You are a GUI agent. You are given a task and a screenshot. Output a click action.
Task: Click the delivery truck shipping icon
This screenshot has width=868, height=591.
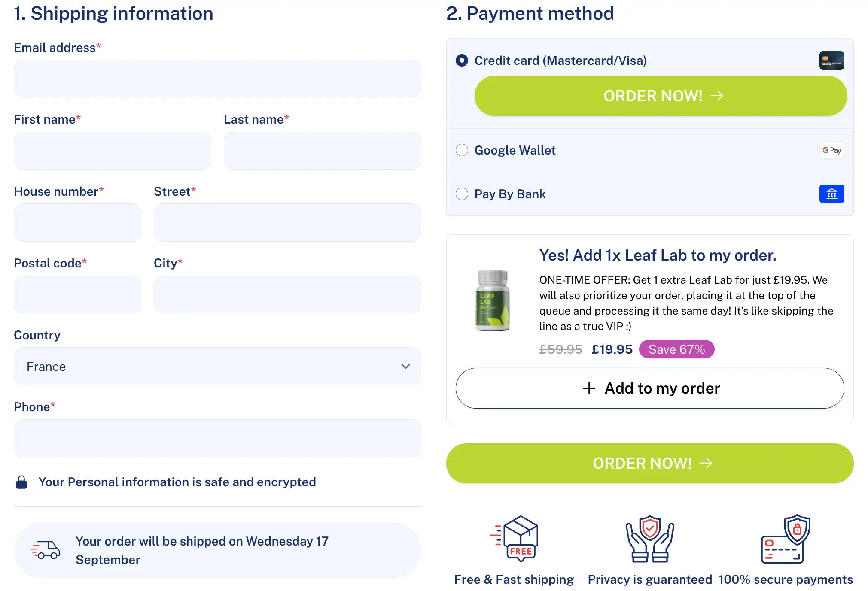click(x=45, y=550)
